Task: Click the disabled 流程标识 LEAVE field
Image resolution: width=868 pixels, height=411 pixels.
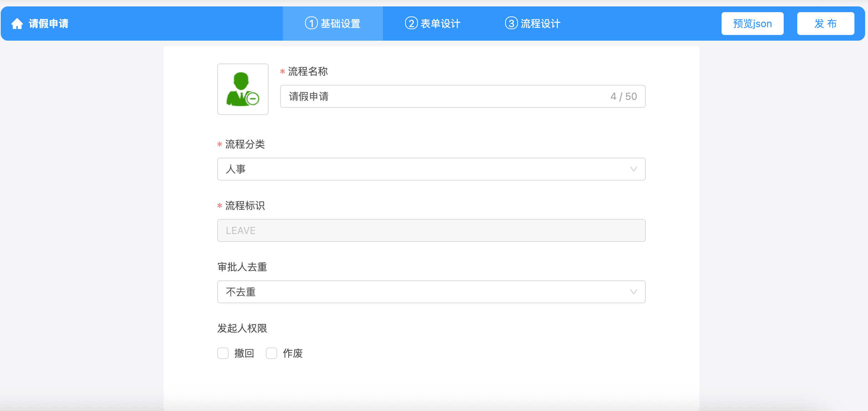Action: point(431,230)
